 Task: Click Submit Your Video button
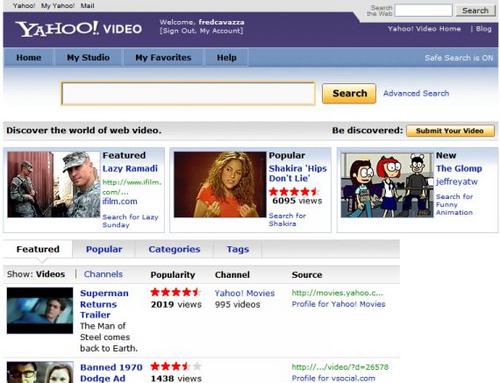(450, 131)
